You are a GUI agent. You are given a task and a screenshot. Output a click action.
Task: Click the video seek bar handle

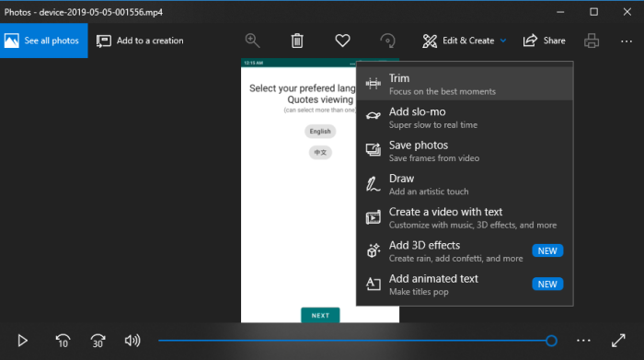pyautogui.click(x=551, y=341)
